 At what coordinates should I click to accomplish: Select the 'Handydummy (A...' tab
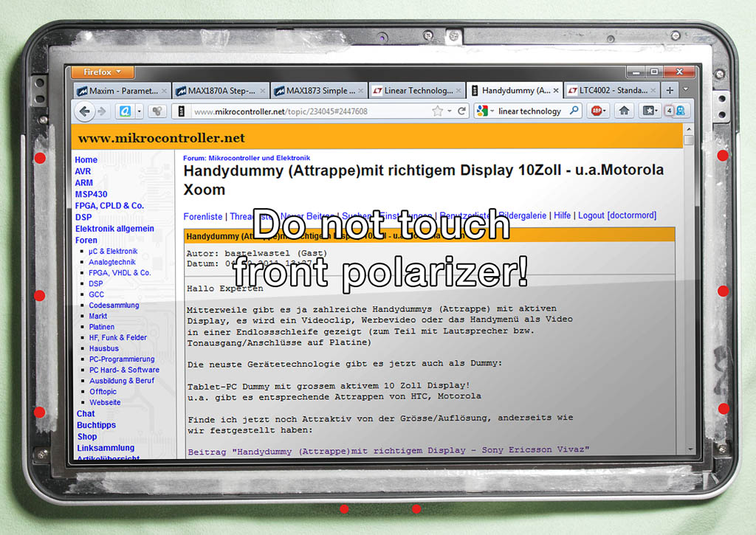(x=515, y=90)
